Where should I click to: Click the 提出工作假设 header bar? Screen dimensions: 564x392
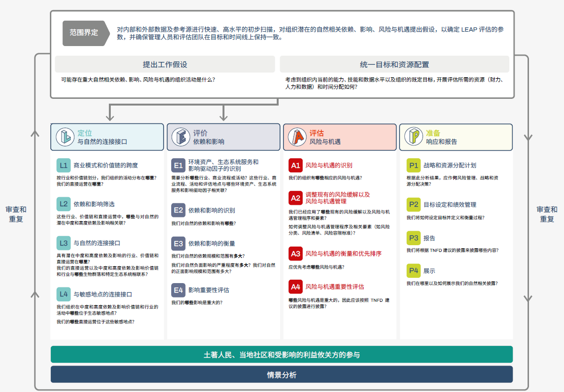pyautogui.click(x=165, y=64)
